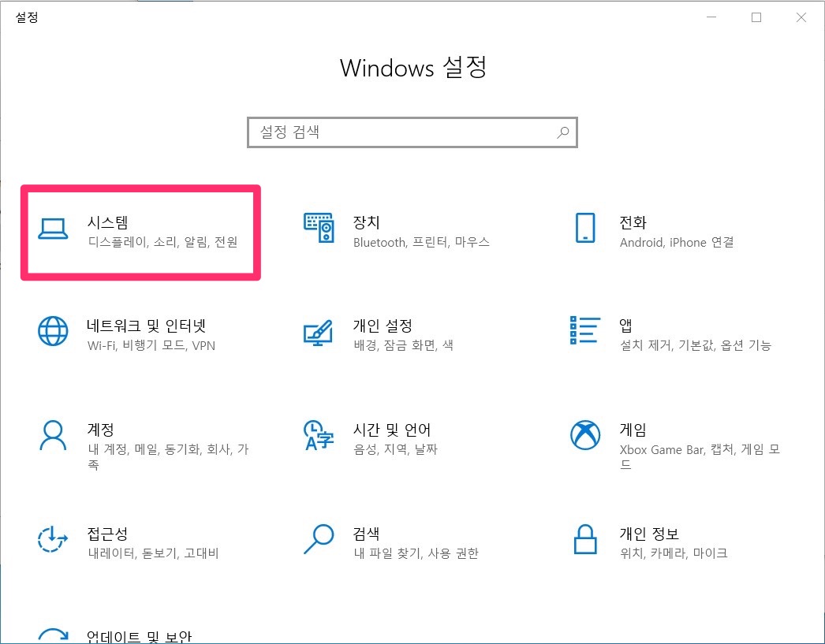Select the 네트워크 및 인터넷 heading
The width and height of the screenshot is (825, 644).
click(146, 326)
